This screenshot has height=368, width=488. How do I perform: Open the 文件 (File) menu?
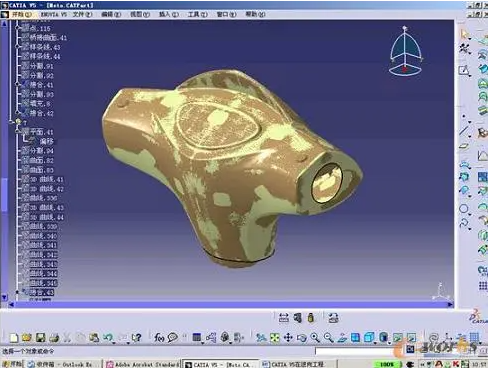pyautogui.click(x=82, y=14)
